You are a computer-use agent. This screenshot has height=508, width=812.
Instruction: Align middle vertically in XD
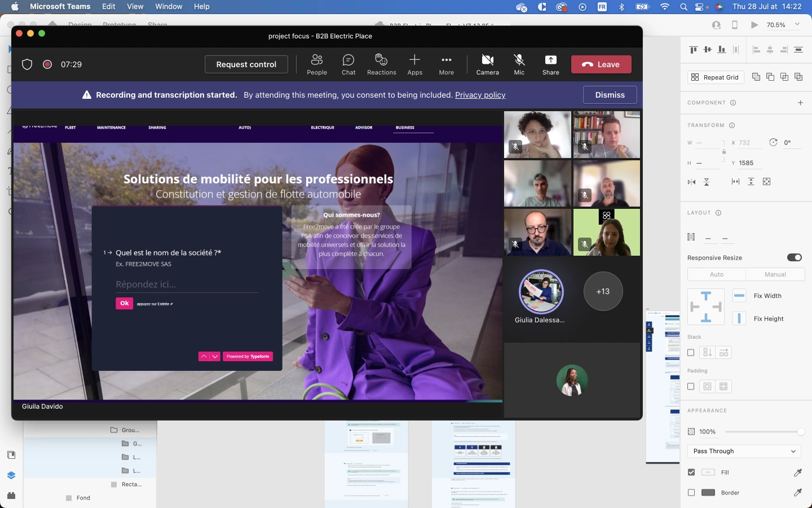coord(708,50)
